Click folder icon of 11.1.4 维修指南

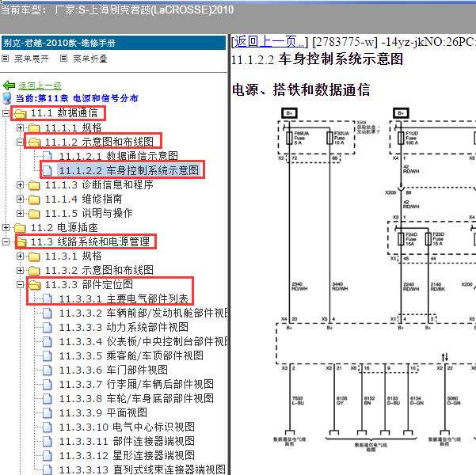pos(34,199)
